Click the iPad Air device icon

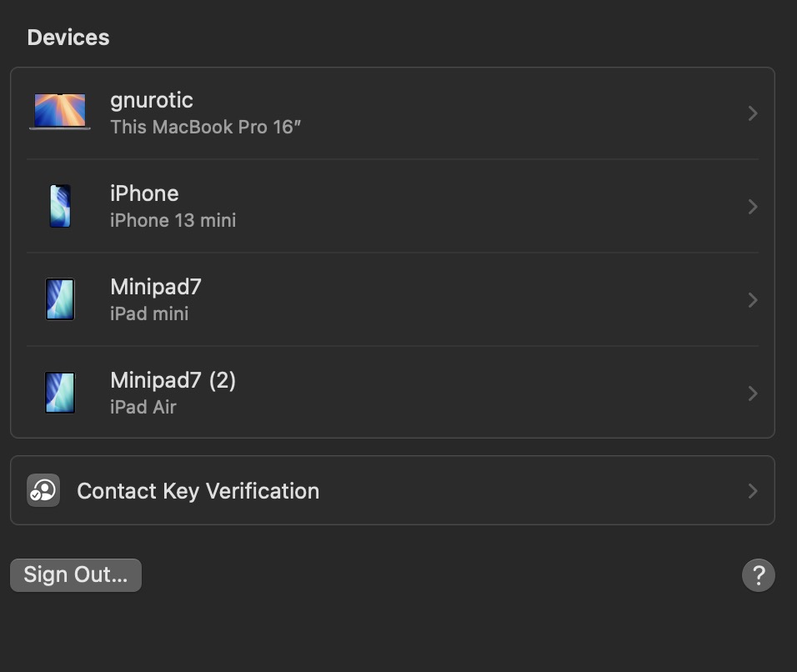point(60,393)
